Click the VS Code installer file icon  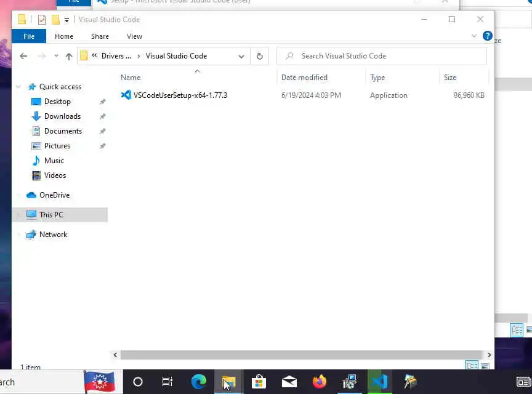click(126, 95)
